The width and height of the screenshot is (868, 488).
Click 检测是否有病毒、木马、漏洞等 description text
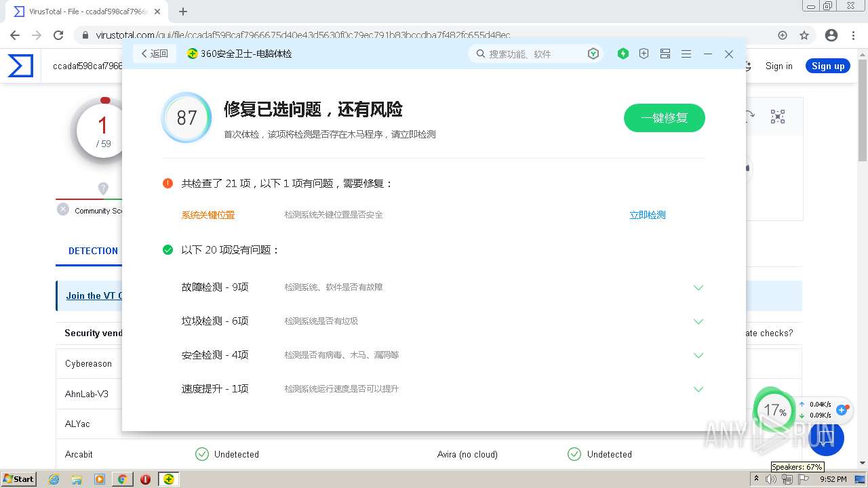pos(342,355)
